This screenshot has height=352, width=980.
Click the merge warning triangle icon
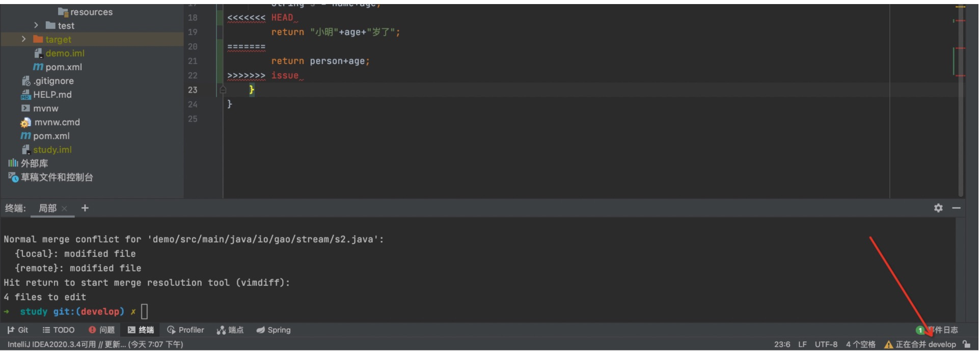click(x=888, y=344)
